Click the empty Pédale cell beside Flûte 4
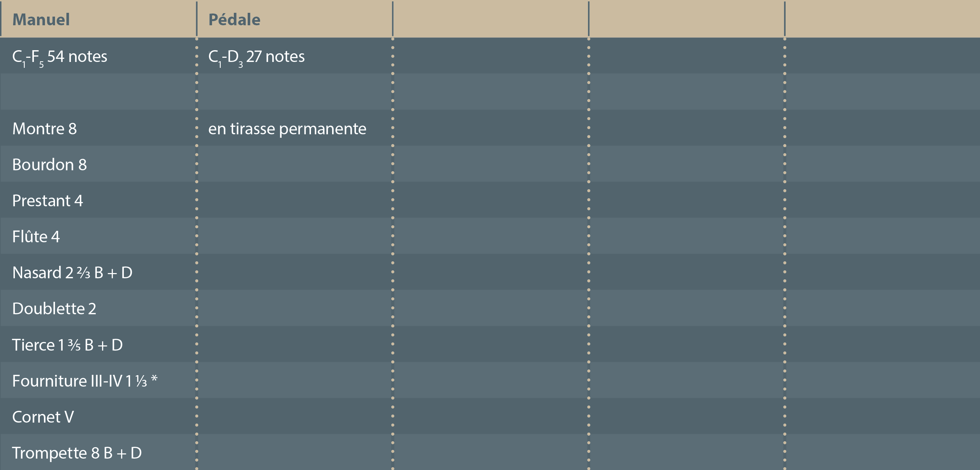 294,237
